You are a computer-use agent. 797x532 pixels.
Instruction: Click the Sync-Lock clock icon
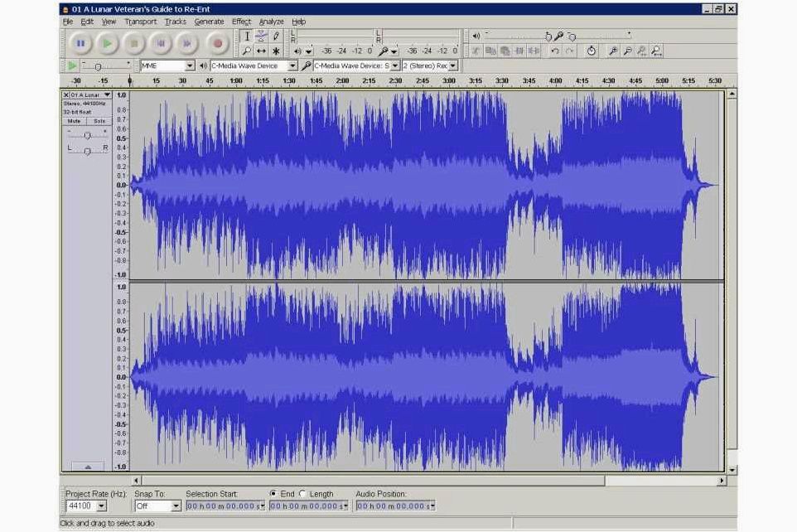(x=592, y=51)
